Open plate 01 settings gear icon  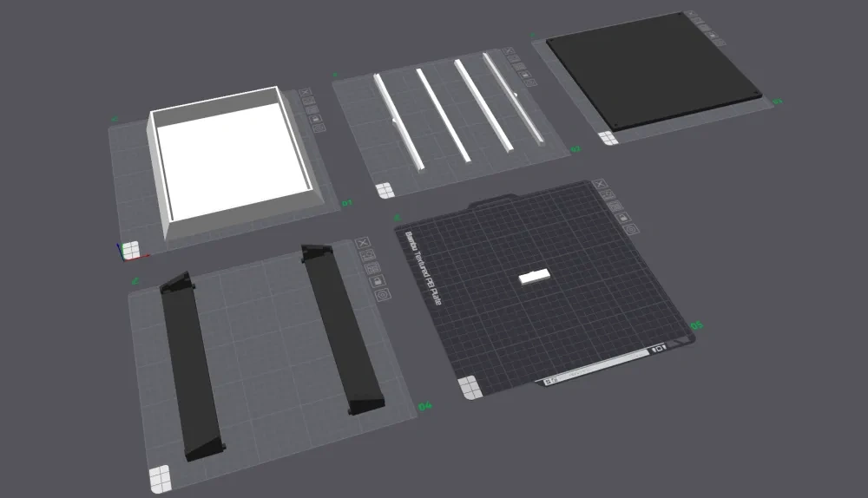point(319,128)
